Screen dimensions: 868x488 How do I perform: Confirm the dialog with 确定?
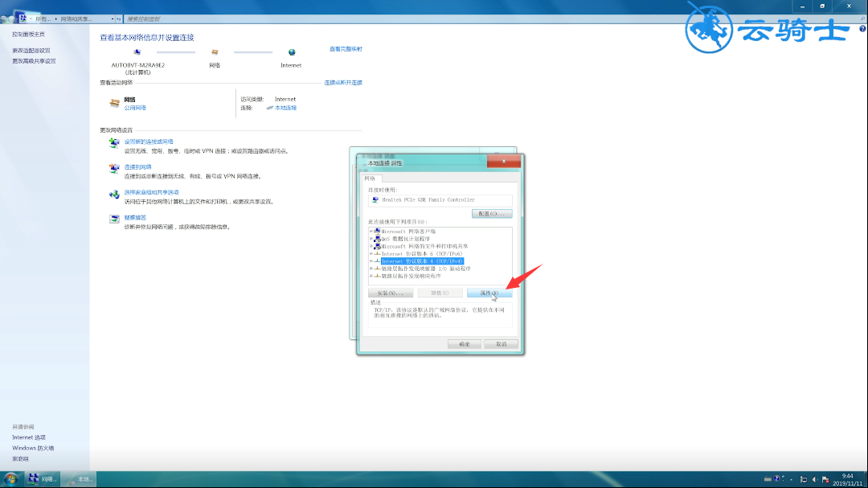(x=465, y=344)
